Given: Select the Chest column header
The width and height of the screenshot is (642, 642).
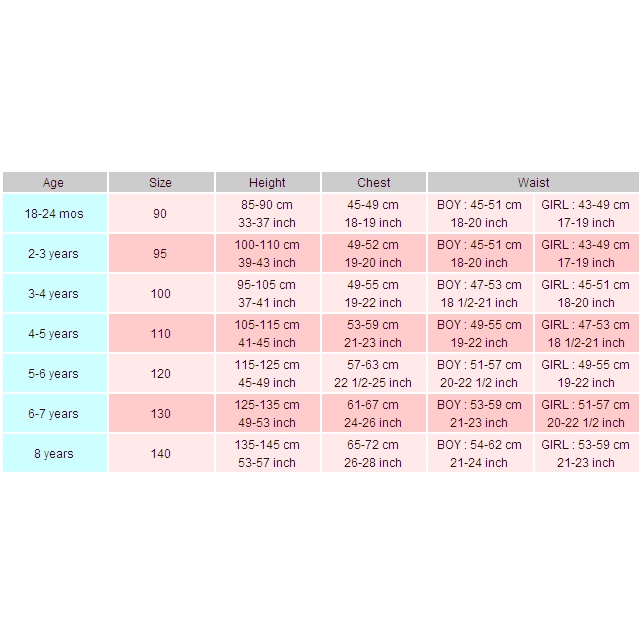Looking at the screenshot, I should point(374,183).
